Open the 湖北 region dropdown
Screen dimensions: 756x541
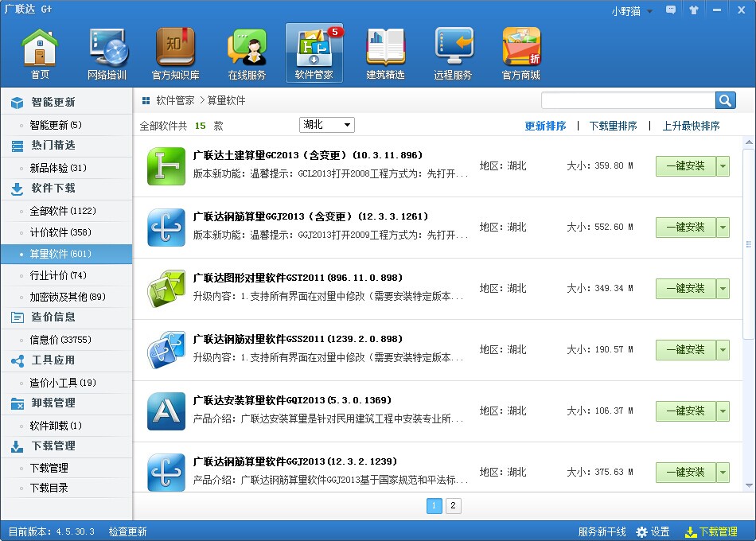pyautogui.click(x=327, y=125)
